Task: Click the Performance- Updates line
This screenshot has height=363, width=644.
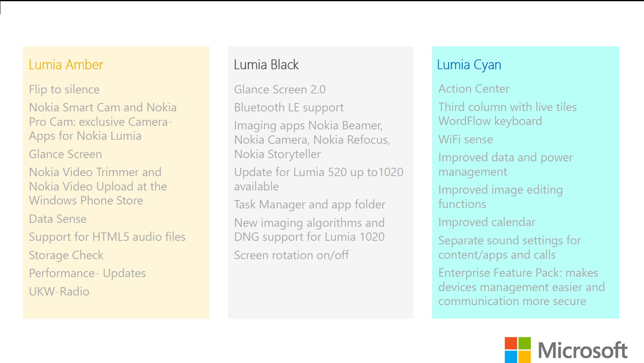Action: pyautogui.click(x=87, y=273)
